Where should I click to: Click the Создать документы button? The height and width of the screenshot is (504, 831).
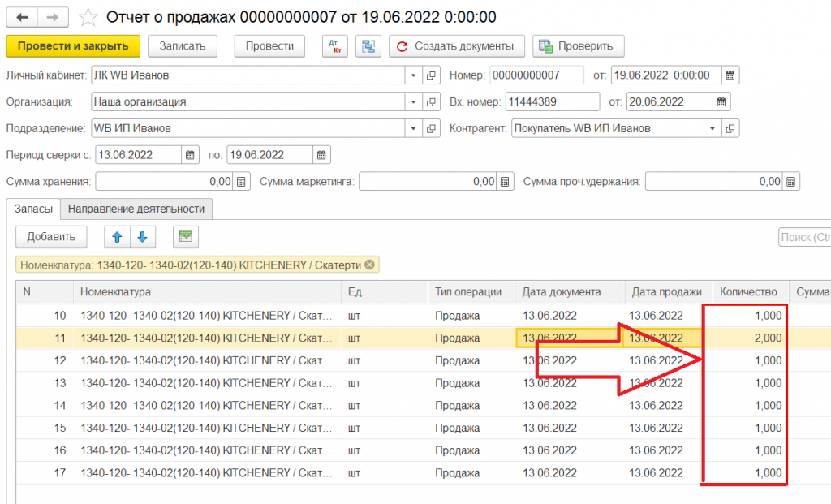[x=456, y=46]
